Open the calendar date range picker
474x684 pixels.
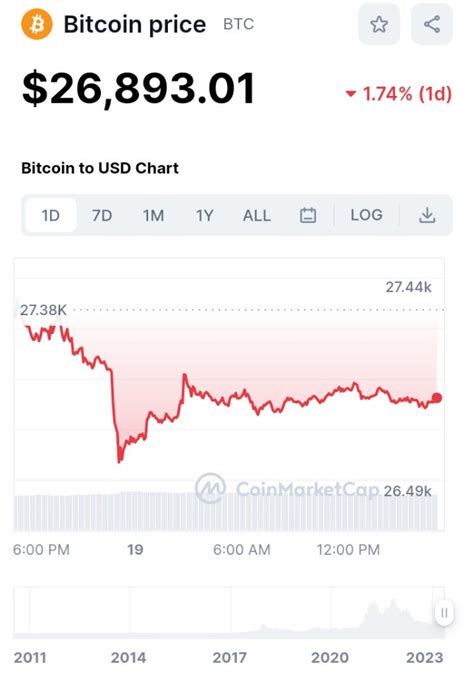click(308, 215)
